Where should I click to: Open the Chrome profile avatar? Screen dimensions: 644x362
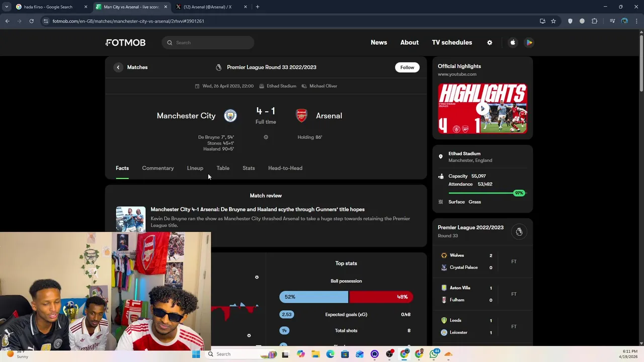pyautogui.click(x=624, y=21)
